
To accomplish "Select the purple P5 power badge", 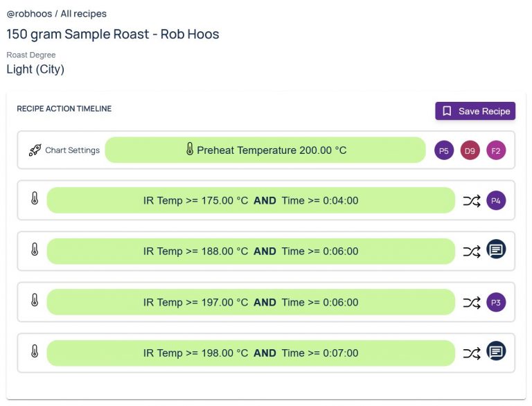I will click(444, 150).
